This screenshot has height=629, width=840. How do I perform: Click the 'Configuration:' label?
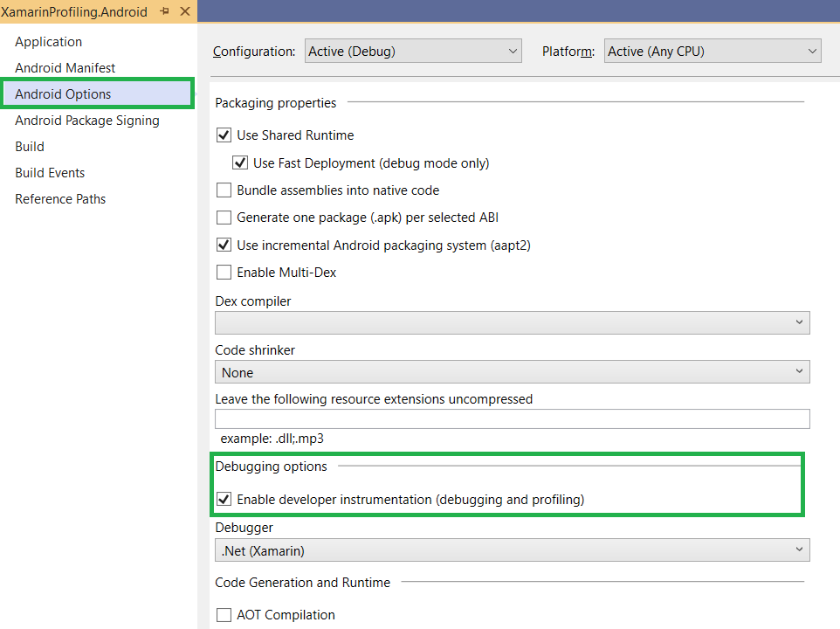254,52
